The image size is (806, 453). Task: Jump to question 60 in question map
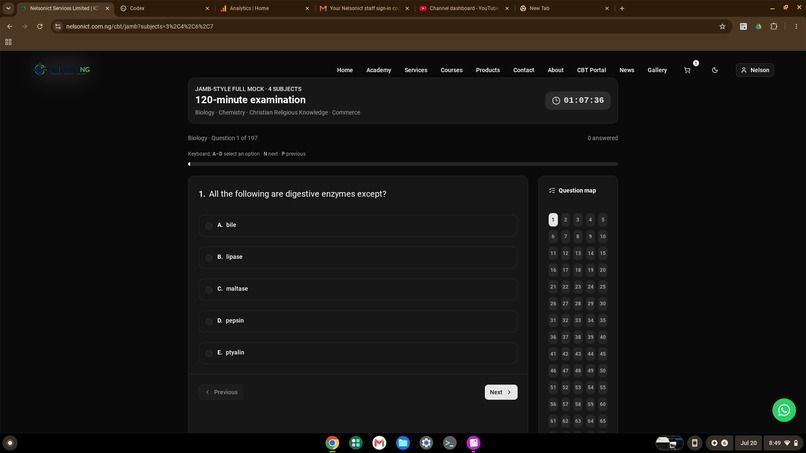coord(602,404)
